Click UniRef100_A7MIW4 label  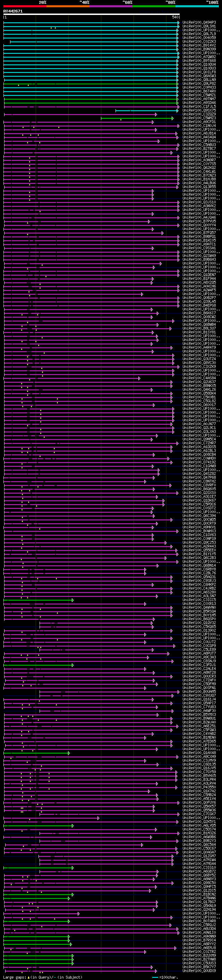coord(199,860)
